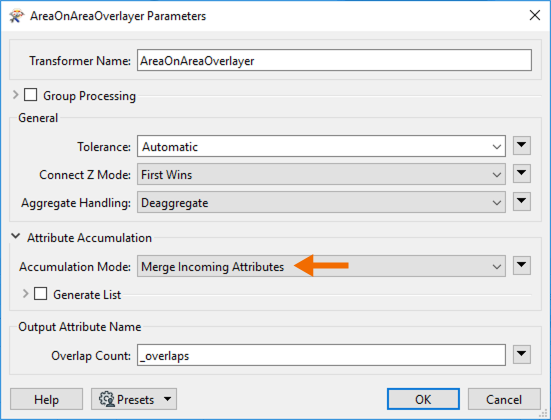Expand the Group Processing section chevron
The image size is (551, 420).
15,95
